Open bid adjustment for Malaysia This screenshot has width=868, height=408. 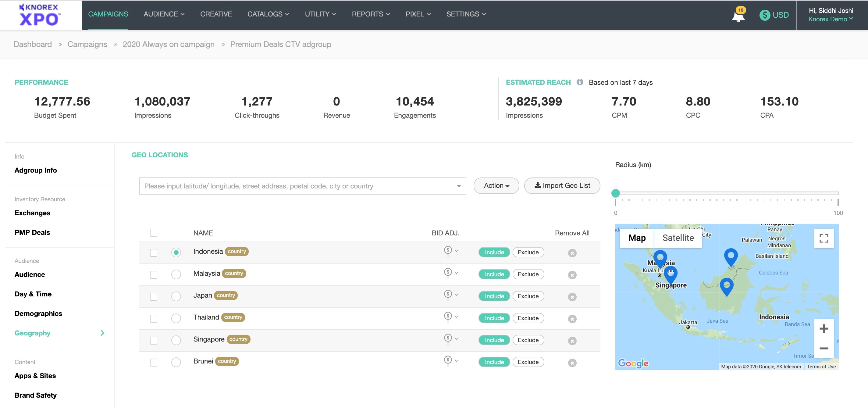tap(451, 273)
